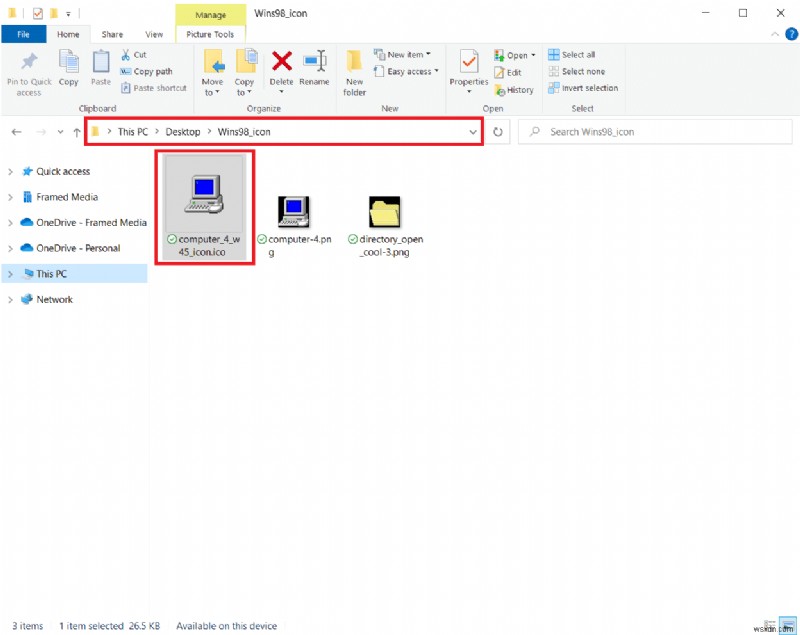Screen dimensions: 800x635
Task: Switch to the Share ribbon tab
Action: (x=112, y=34)
